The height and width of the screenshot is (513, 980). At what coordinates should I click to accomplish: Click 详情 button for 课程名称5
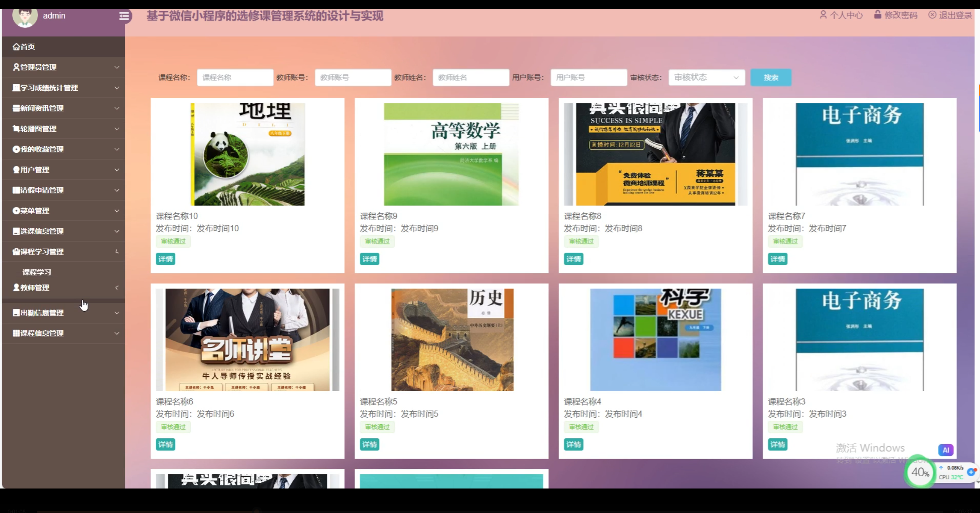point(369,444)
